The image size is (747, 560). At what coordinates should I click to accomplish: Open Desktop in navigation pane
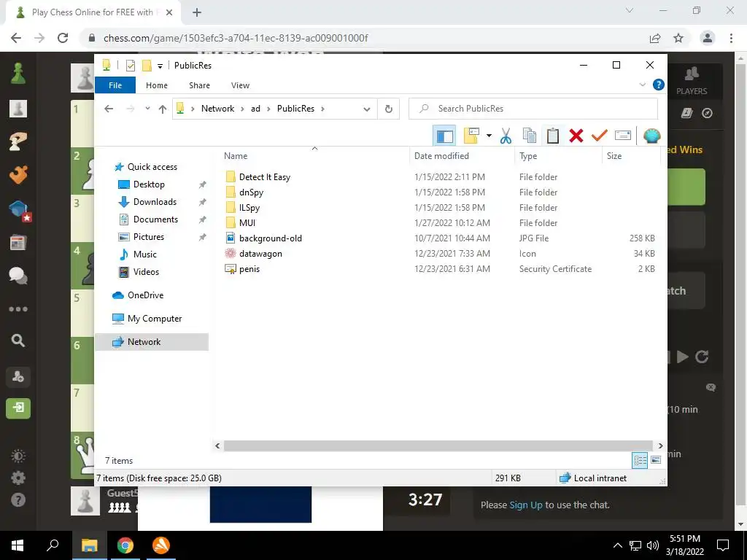[149, 184]
